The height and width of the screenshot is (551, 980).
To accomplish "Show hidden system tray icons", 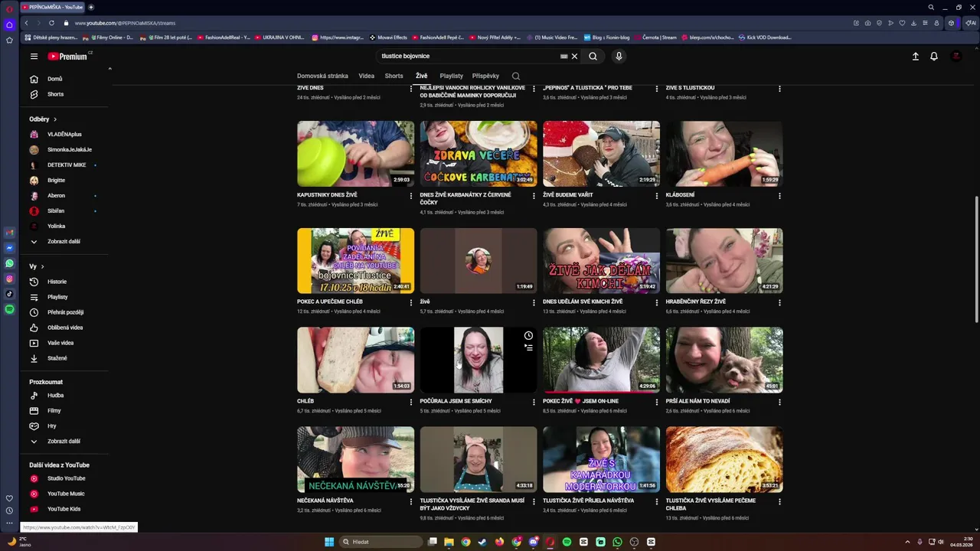I will coord(908,542).
